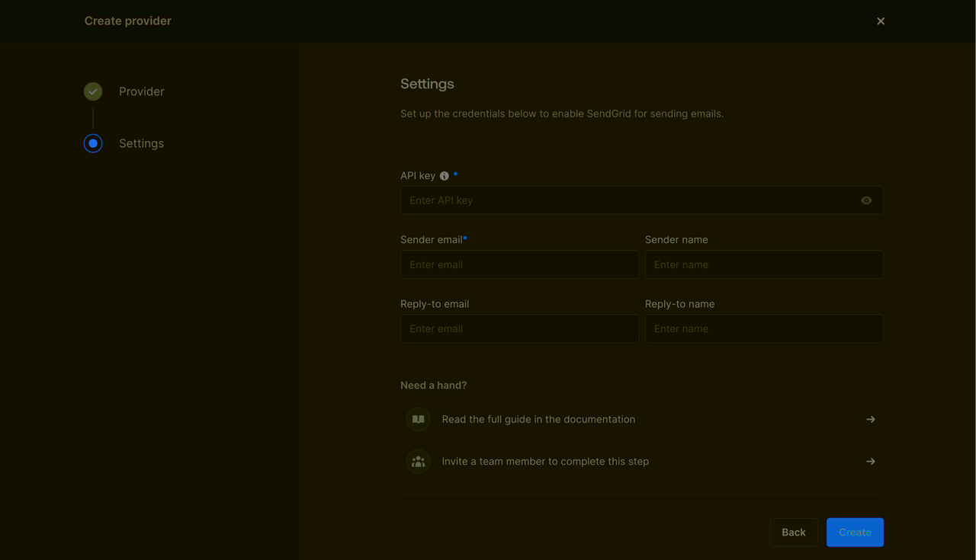Open Invite a team member link

tap(545, 461)
